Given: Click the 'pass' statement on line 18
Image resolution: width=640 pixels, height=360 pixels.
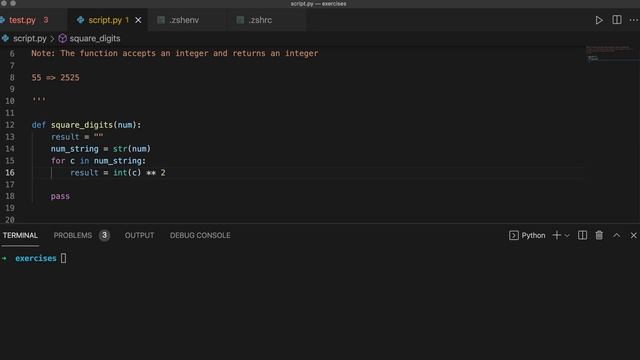Looking at the screenshot, I should [x=60, y=196].
